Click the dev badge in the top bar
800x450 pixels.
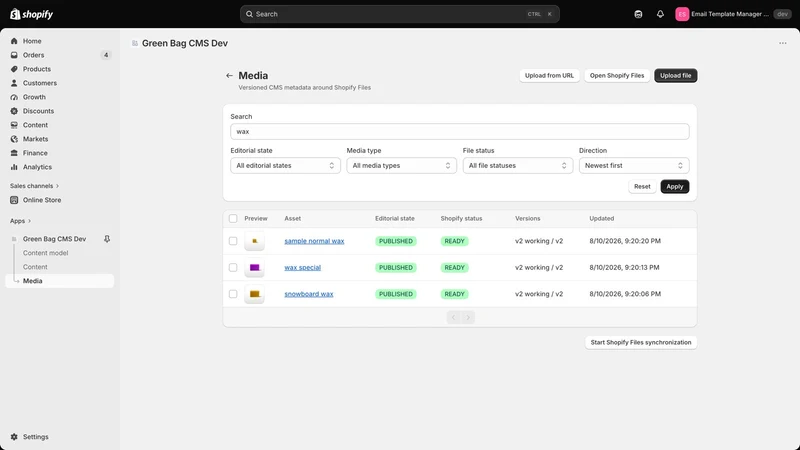click(x=782, y=14)
